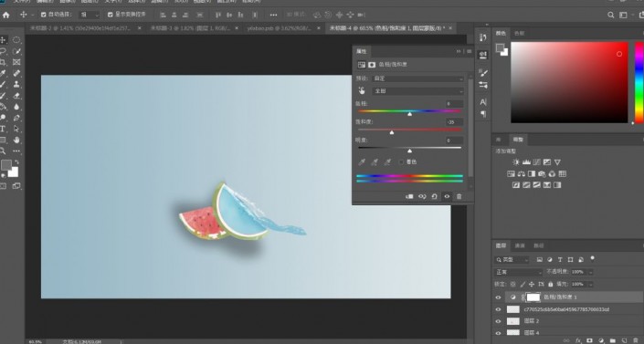The width and height of the screenshot is (644, 344).
Task: Select the Hue/Saturation layer mask thumbnail
Action: click(533, 297)
